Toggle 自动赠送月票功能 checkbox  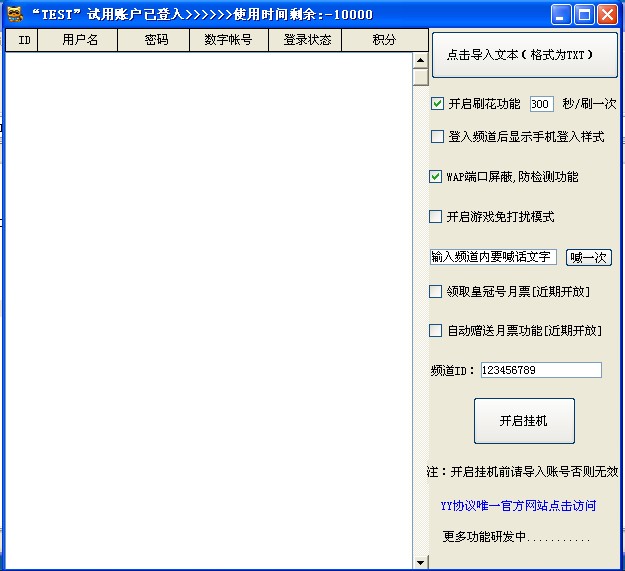click(x=435, y=331)
